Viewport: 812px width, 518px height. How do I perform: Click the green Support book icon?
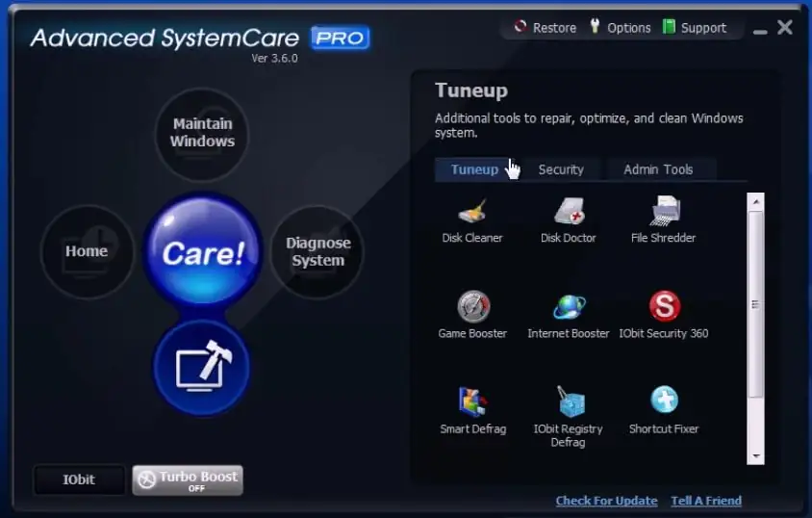(x=669, y=26)
